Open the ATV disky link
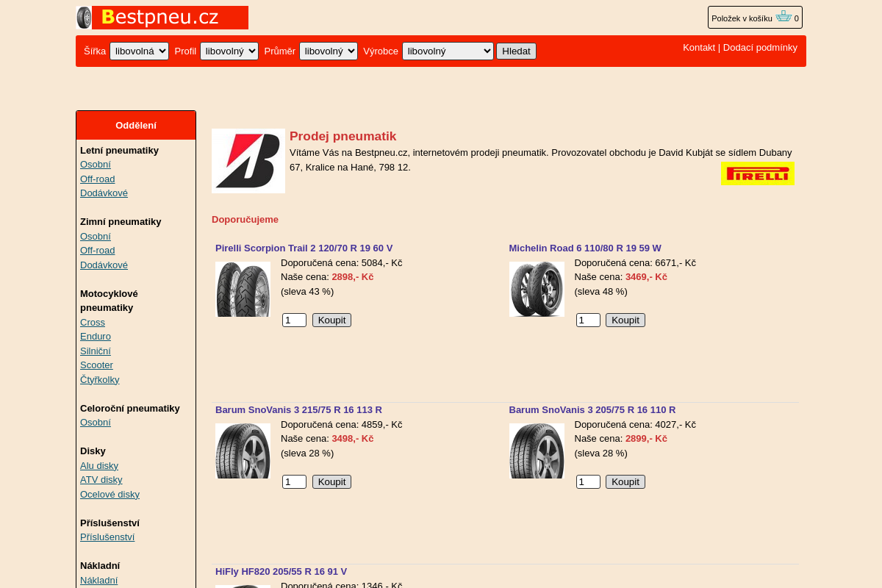Image resolution: width=882 pixels, height=588 pixels. click(101, 479)
